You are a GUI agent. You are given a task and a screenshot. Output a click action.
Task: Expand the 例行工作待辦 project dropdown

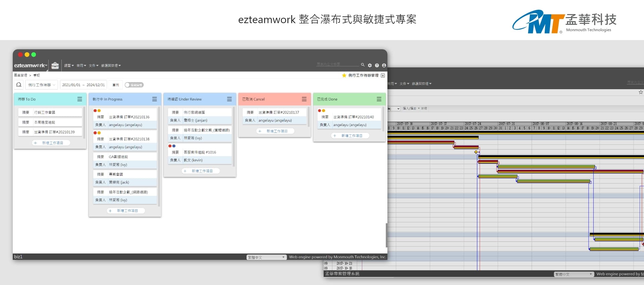(x=42, y=85)
